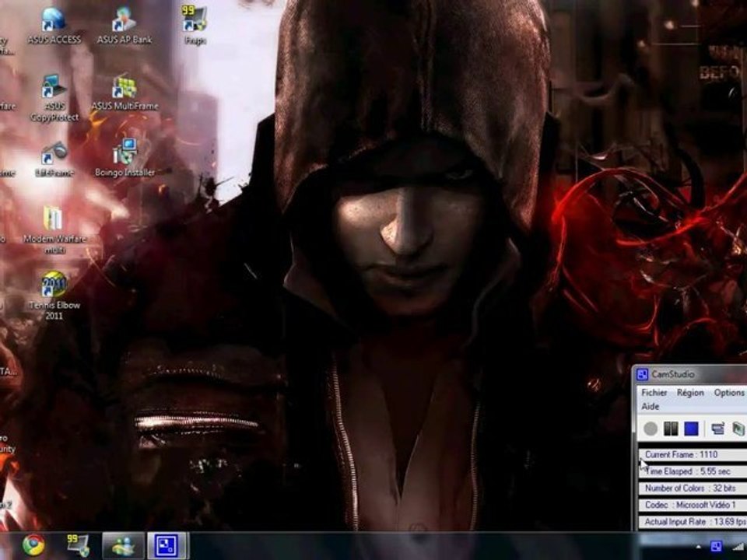Click the CamStudio title bar icon
This screenshot has width=747, height=560.
tap(642, 375)
